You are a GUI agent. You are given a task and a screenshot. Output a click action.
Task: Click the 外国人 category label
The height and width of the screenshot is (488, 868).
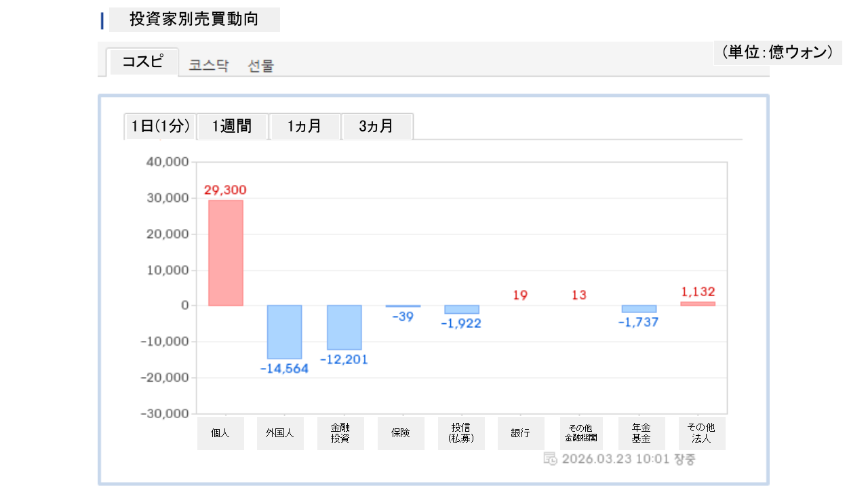(x=280, y=433)
